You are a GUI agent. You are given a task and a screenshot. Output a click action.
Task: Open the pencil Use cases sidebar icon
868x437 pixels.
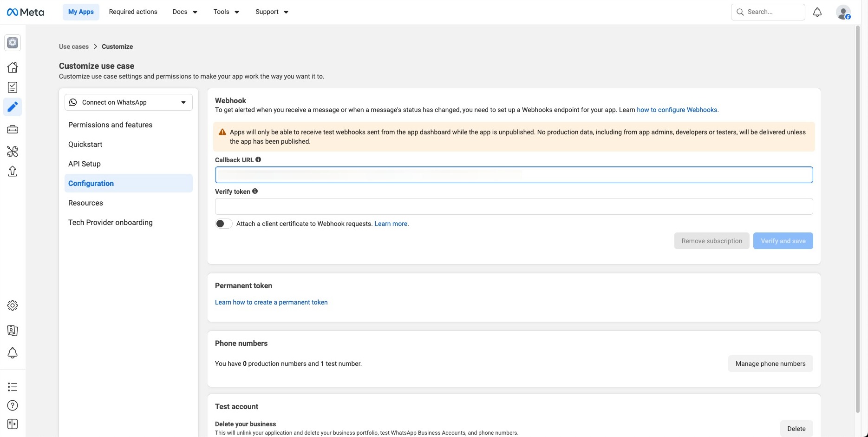[x=13, y=107]
